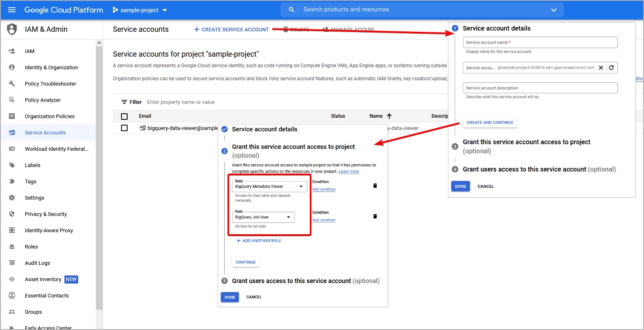
Task: Clear the service account ID with X icon
Action: 601,68
